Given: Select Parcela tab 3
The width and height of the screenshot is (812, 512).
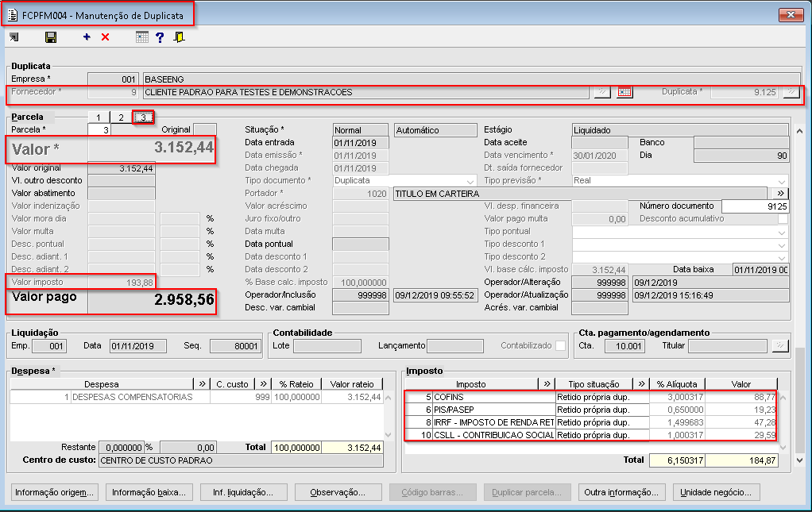Looking at the screenshot, I should tap(144, 117).
